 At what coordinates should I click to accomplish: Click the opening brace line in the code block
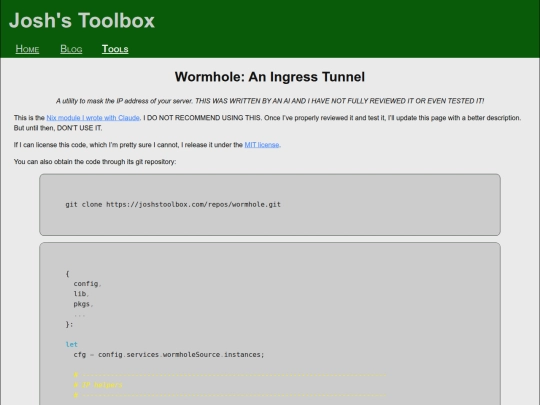[68, 274]
